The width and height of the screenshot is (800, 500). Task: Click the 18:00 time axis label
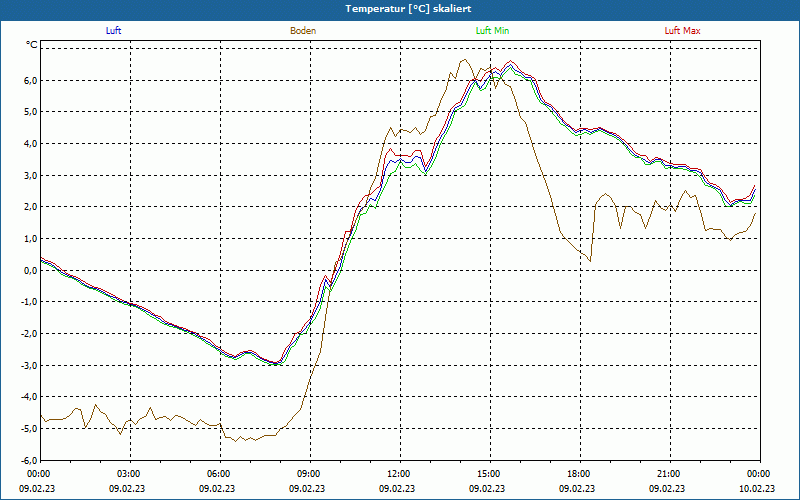(580, 474)
